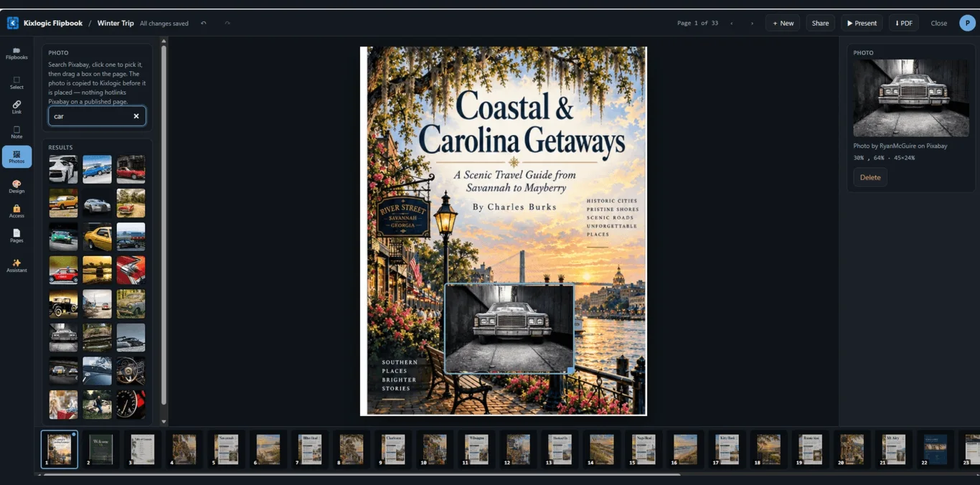The image size is (980, 485).
Task: Pick the red classic convertible result
Action: [131, 169]
